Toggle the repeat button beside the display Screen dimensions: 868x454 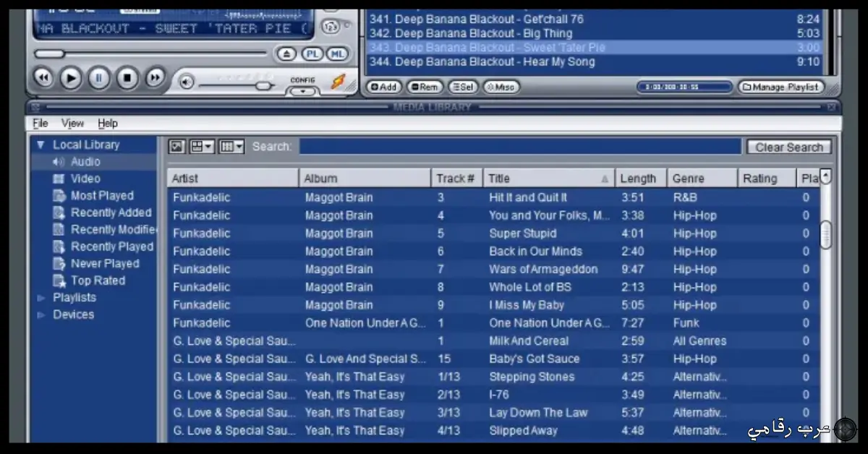pyautogui.click(x=329, y=27)
